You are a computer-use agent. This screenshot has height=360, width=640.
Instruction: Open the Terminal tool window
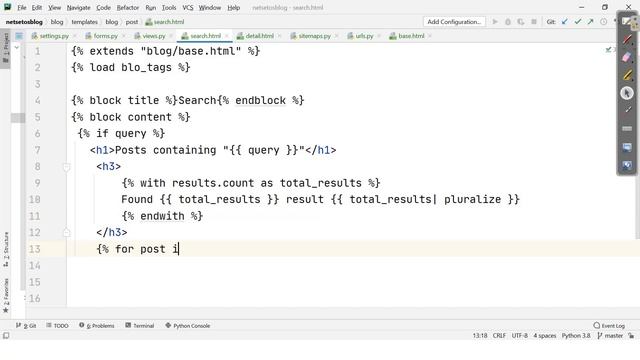coord(140,326)
